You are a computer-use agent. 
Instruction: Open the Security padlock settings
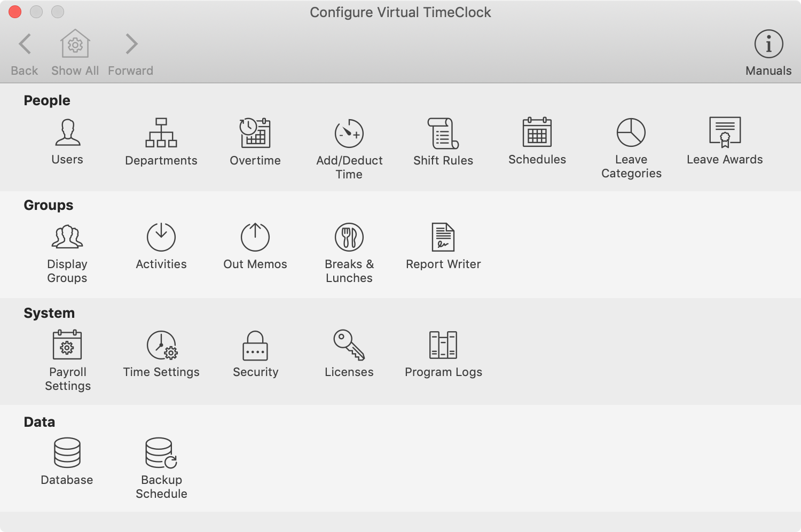tap(255, 345)
